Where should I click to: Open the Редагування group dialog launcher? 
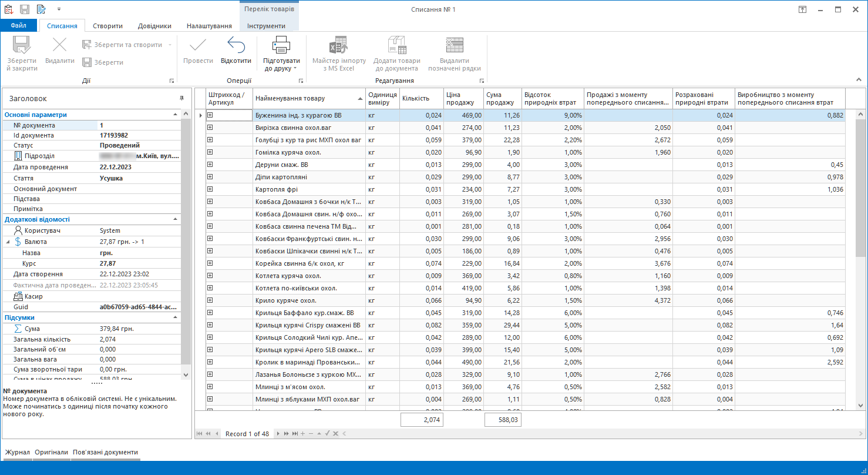click(x=482, y=81)
